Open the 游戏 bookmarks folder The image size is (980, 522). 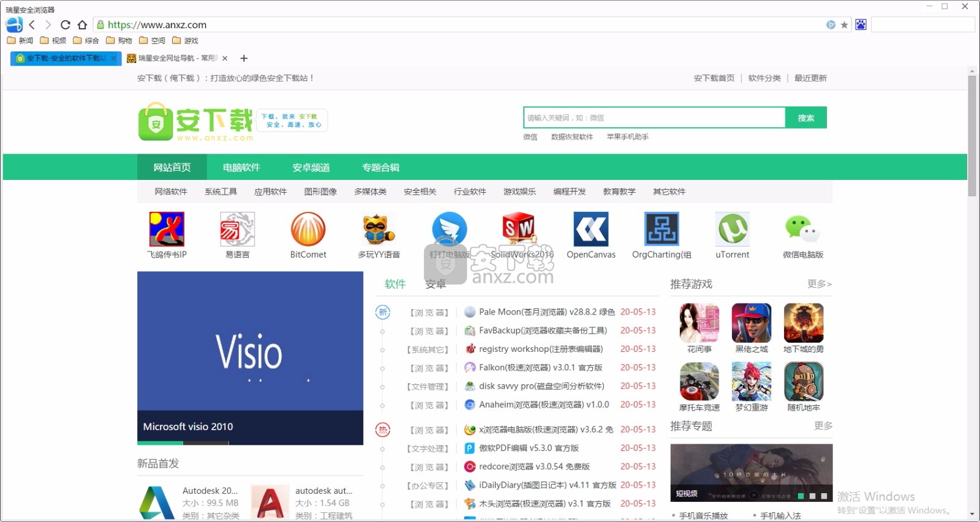pyautogui.click(x=186, y=40)
